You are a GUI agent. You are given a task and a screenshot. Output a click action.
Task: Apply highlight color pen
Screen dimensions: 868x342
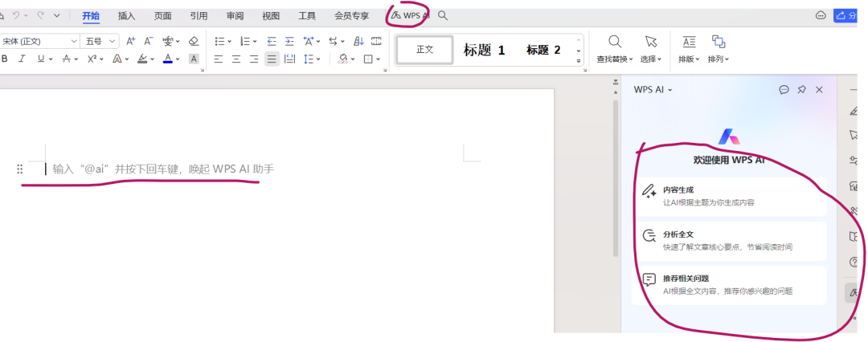click(x=143, y=59)
